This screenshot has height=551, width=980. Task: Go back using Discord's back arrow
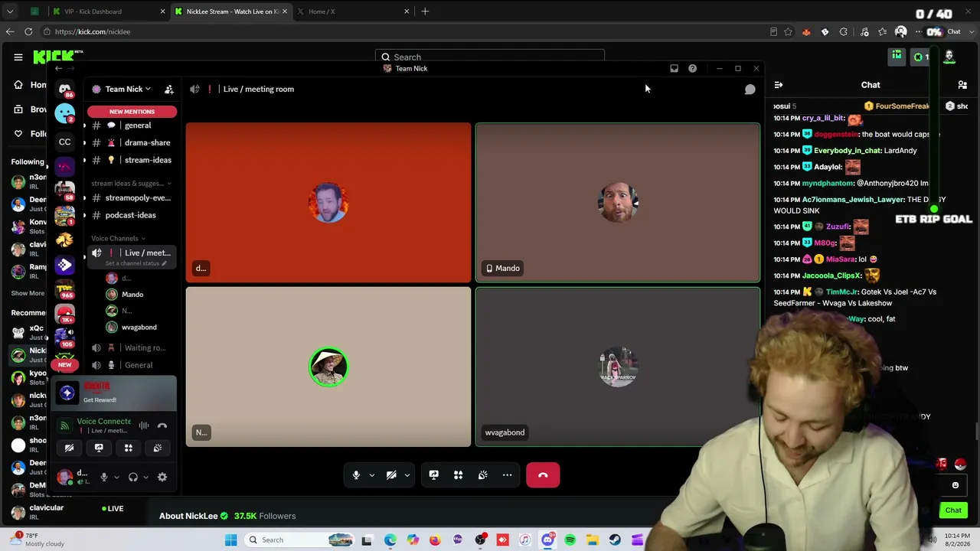tap(58, 68)
